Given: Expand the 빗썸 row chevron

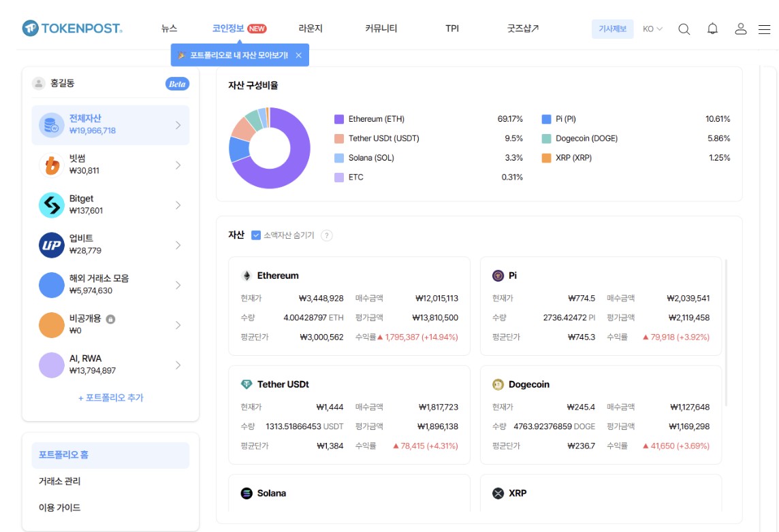Looking at the screenshot, I should pos(178,165).
